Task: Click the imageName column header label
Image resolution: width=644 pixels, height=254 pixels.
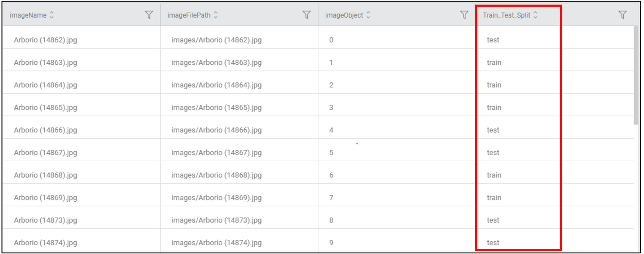Action: (28, 15)
